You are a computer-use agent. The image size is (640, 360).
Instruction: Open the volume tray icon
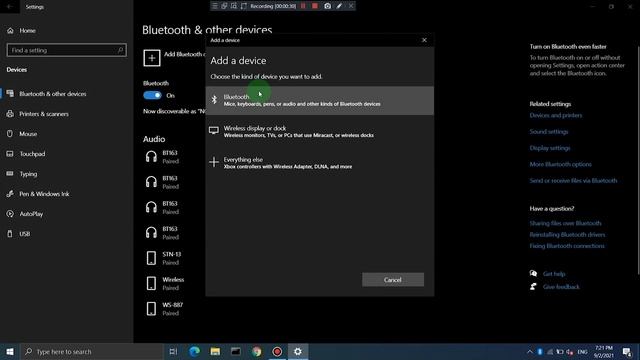coord(570,351)
